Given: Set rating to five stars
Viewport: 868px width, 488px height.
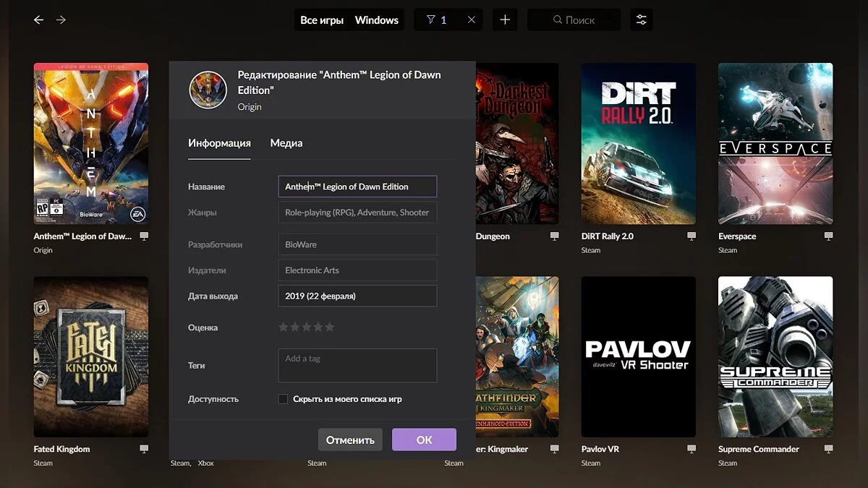Looking at the screenshot, I should coord(330,328).
